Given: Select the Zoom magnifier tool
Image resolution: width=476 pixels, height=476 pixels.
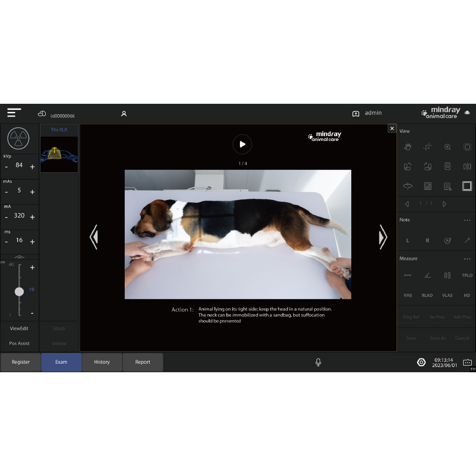Looking at the screenshot, I should (447, 147).
